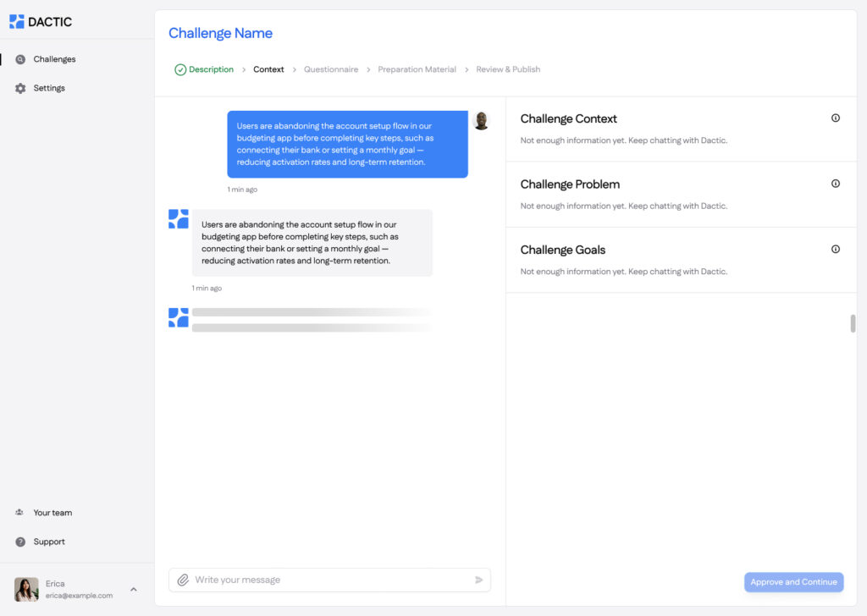Click the paperclip attachment icon

[x=182, y=580]
